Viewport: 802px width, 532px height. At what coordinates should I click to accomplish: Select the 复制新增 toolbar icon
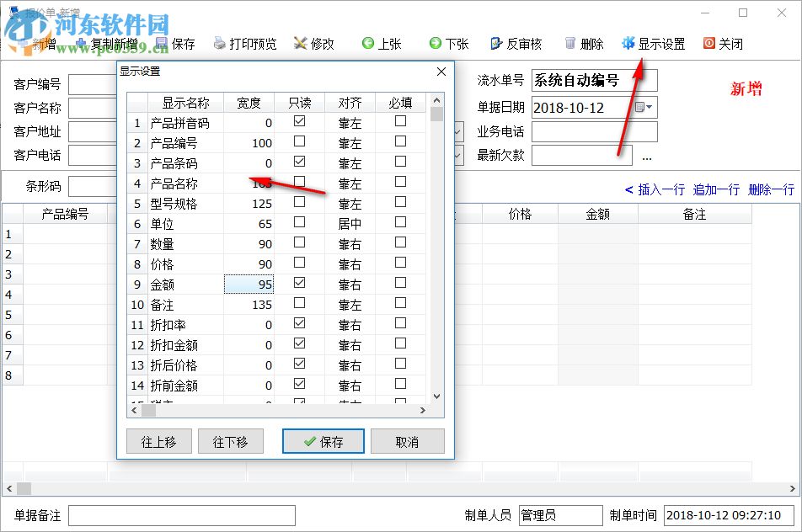point(110,43)
